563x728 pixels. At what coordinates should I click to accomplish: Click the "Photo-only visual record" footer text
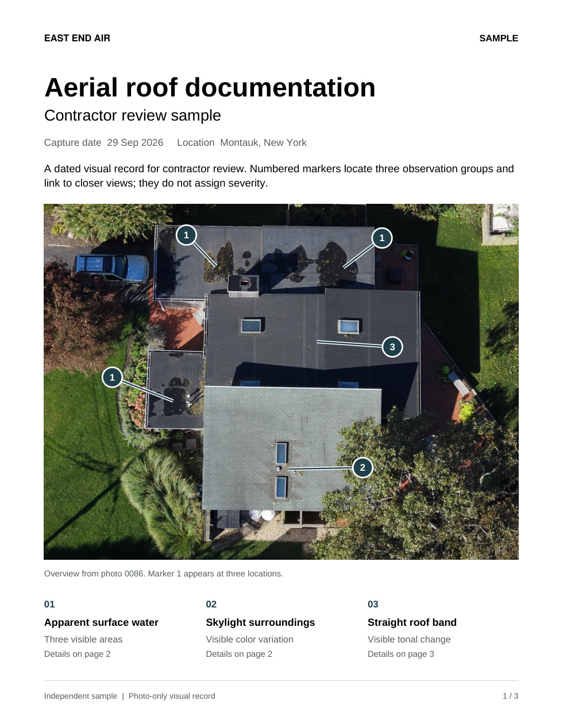[172, 696]
